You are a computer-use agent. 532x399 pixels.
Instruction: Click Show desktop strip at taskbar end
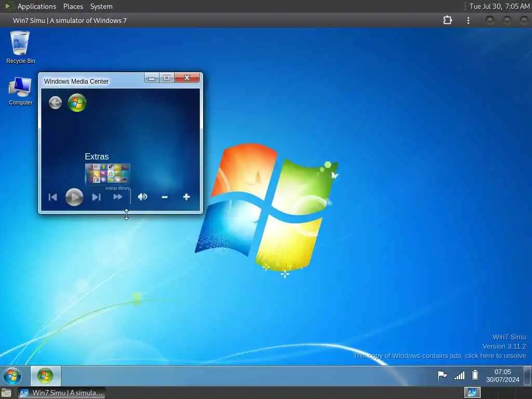pyautogui.click(x=528, y=376)
